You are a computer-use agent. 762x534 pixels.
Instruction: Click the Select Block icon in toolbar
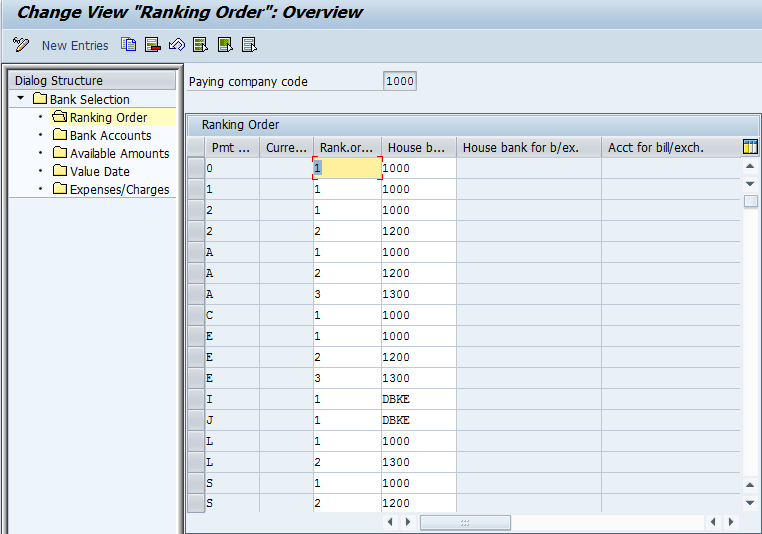tap(225, 45)
